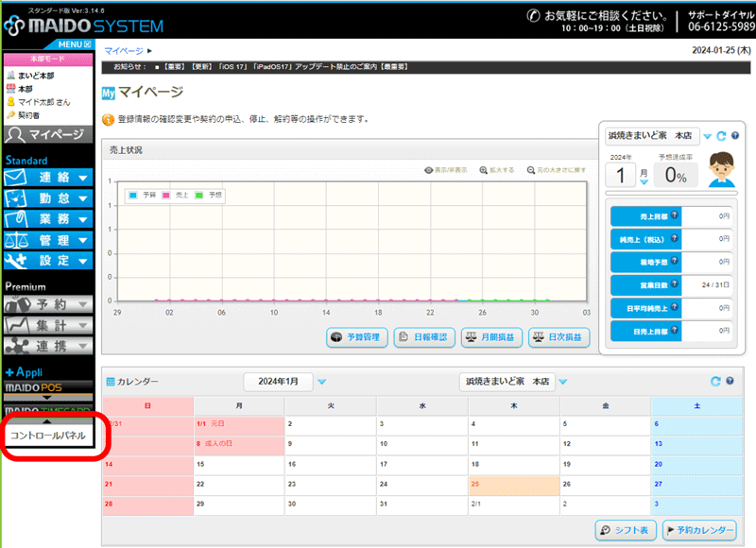
Task: Open コントロールパネル
Action: tap(48, 436)
